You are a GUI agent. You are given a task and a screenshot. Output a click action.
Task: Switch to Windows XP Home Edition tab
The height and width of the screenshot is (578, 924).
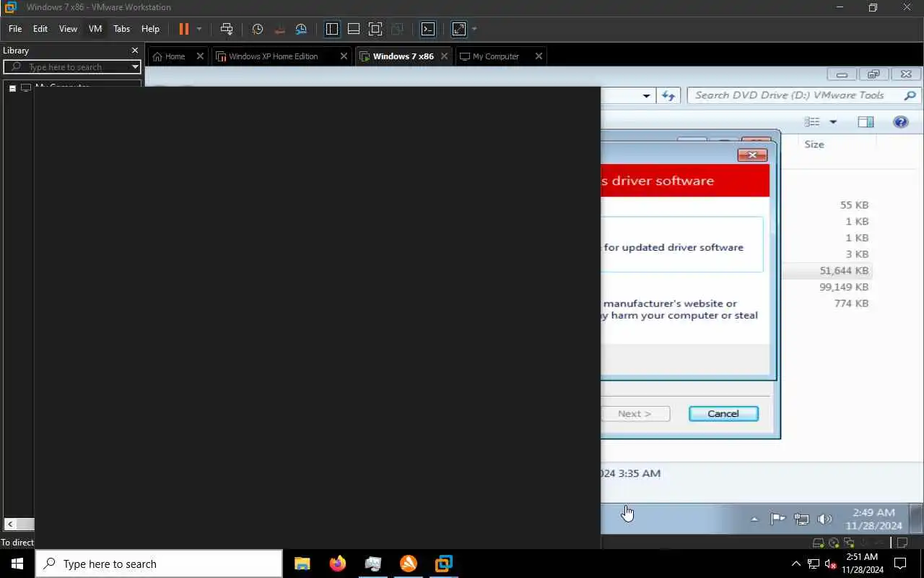(273, 56)
